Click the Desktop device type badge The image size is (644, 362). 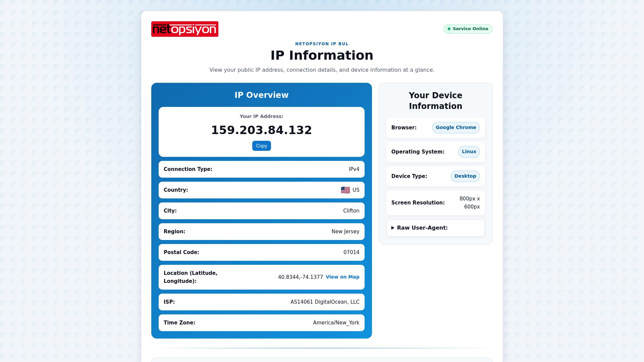[465, 176]
